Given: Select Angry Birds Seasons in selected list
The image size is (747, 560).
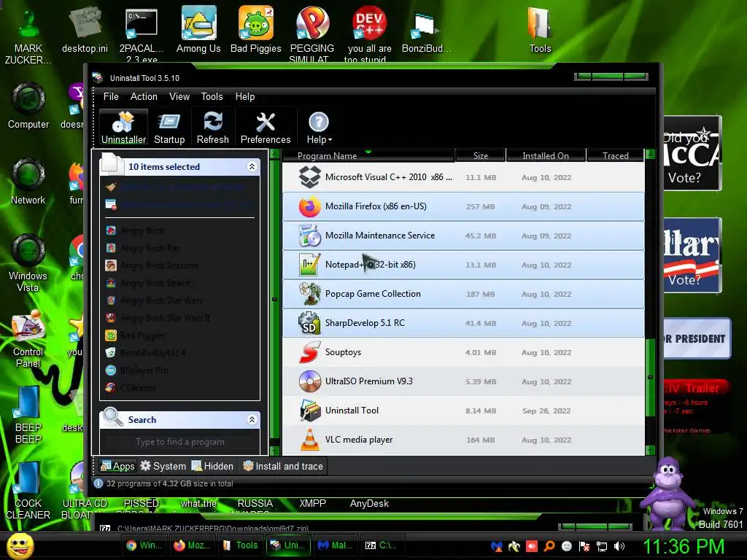Looking at the screenshot, I should point(158,265).
